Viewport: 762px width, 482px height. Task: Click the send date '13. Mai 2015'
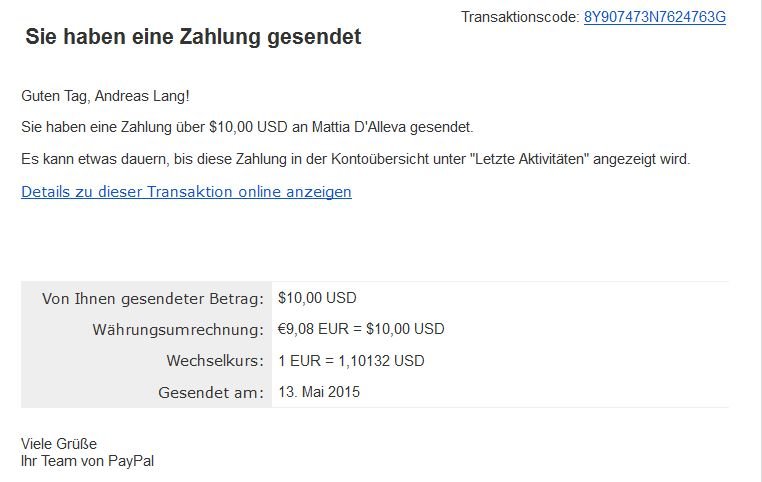click(x=319, y=392)
